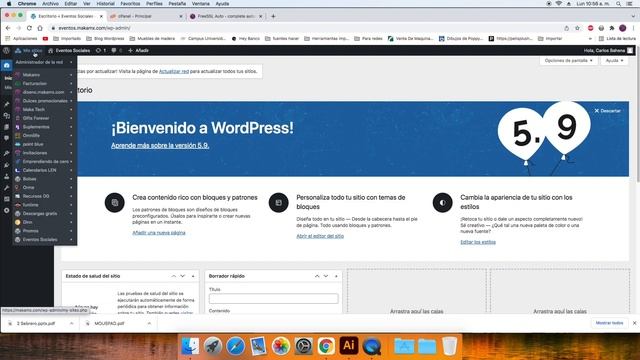This screenshot has width=640, height=360.
Task: Open the Historial menu in macOS bar
Action: pos(105,4)
